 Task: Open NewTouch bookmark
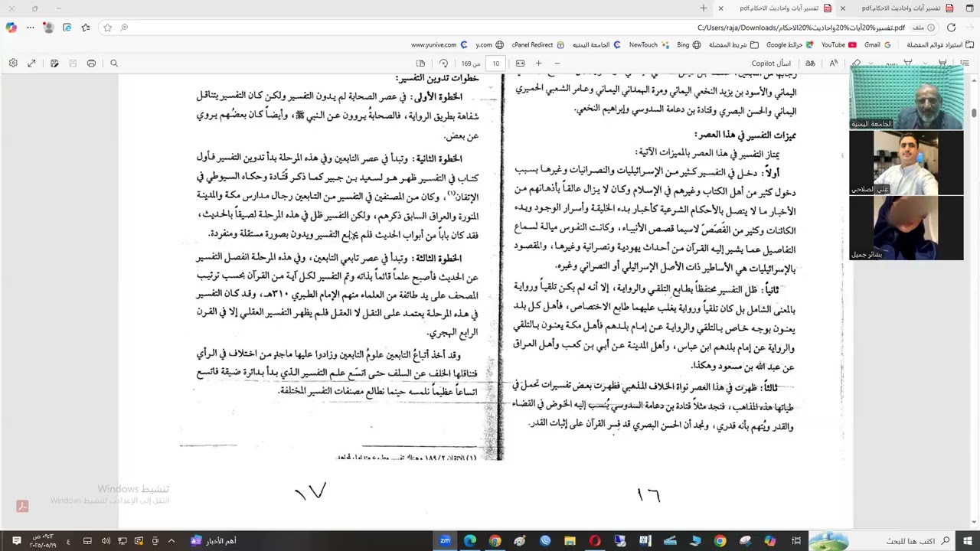point(648,45)
